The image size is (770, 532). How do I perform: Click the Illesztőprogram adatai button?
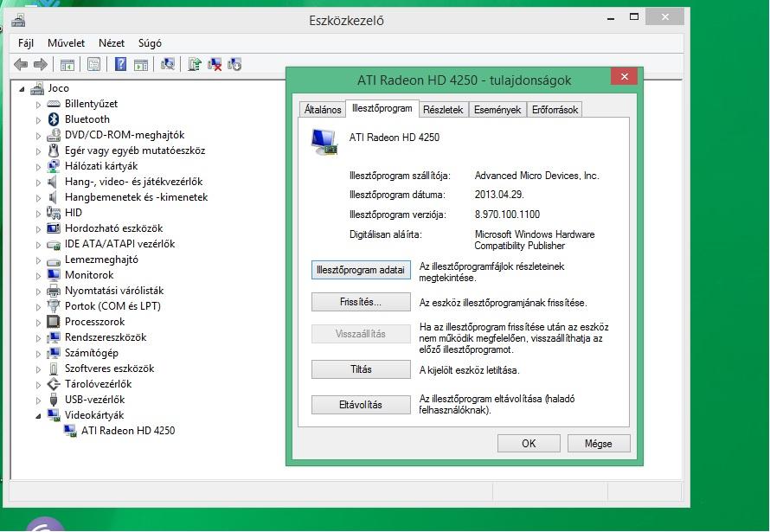click(361, 270)
